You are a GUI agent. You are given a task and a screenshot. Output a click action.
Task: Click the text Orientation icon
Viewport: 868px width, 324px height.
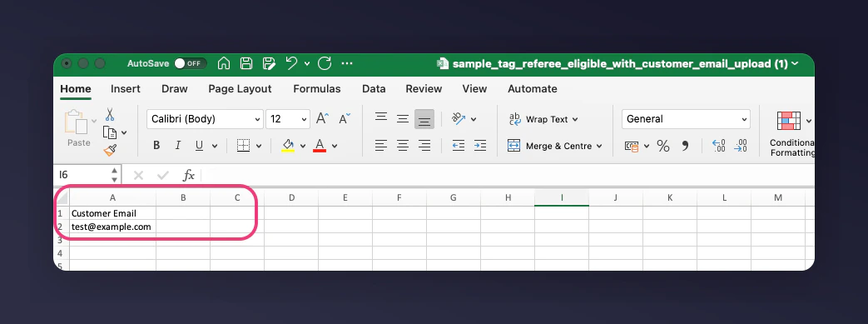pyautogui.click(x=459, y=118)
